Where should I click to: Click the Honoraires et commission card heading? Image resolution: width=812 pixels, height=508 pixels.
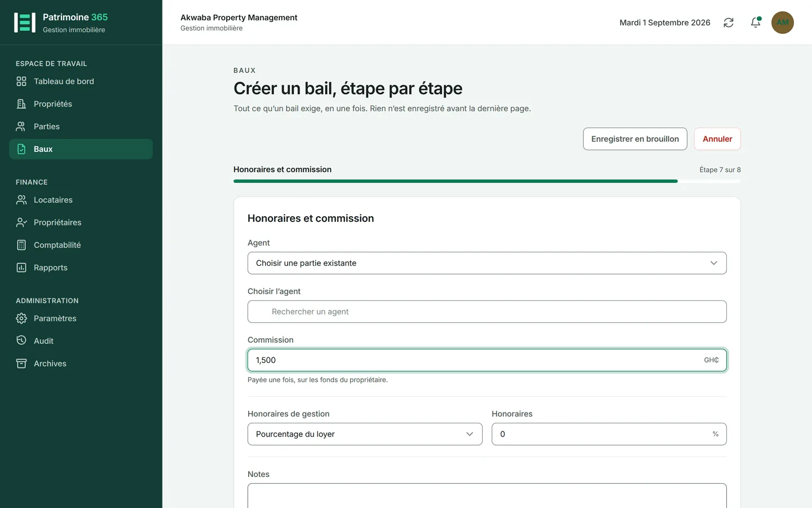coord(311,218)
